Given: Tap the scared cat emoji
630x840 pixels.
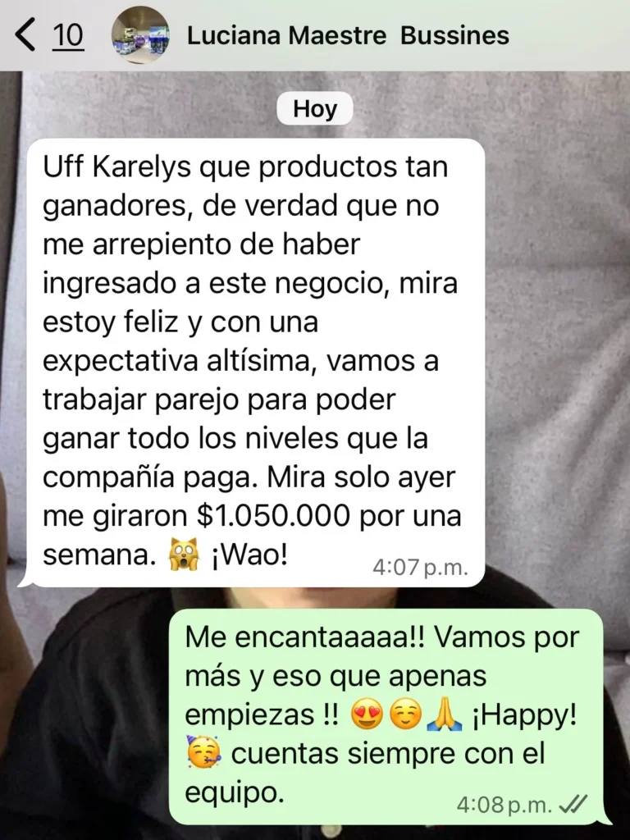Looking at the screenshot, I should [x=184, y=555].
